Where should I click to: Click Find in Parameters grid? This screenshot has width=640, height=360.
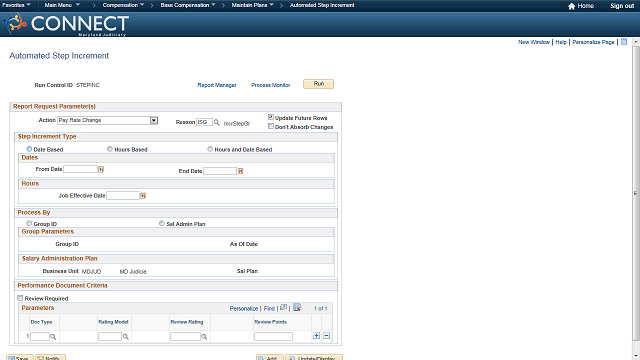269,309
